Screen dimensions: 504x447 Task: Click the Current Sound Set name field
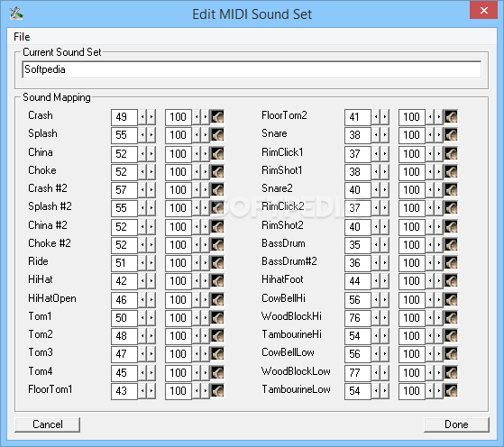tap(252, 69)
